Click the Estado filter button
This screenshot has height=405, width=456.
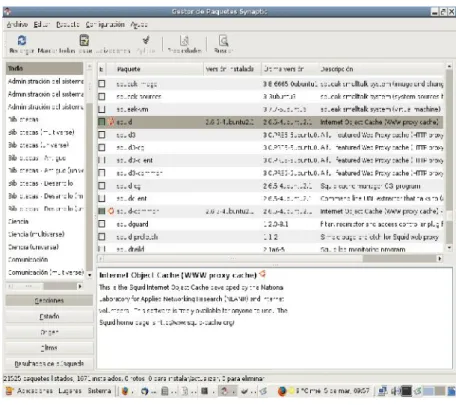pos(49,316)
